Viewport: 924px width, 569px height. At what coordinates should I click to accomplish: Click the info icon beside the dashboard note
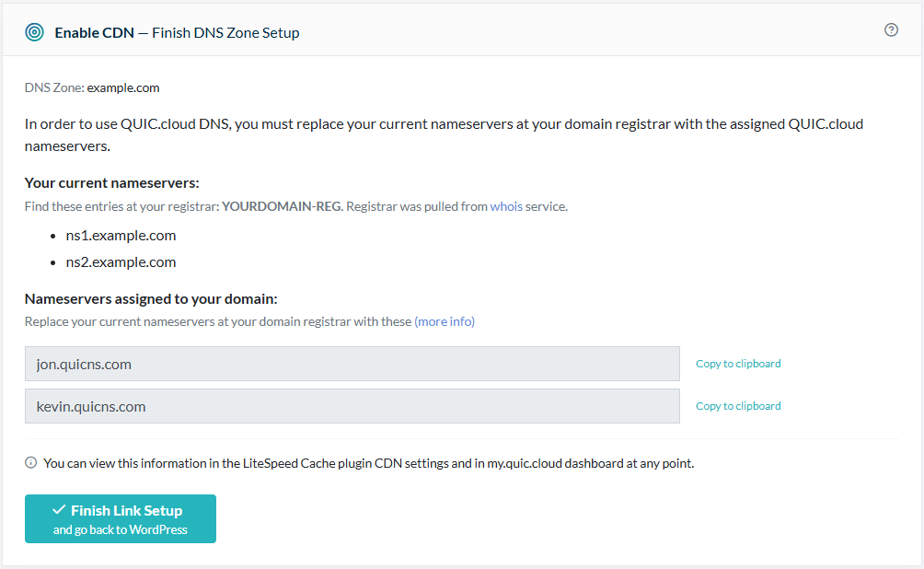30,463
